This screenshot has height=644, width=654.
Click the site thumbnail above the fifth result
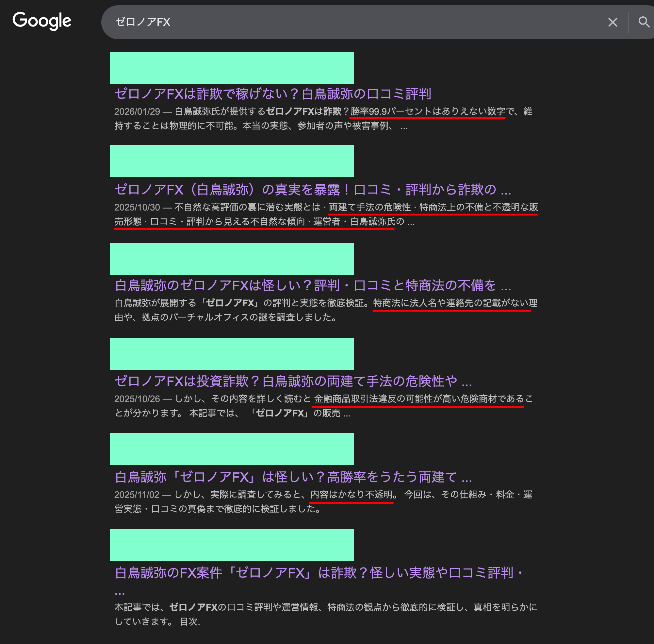pos(232,449)
